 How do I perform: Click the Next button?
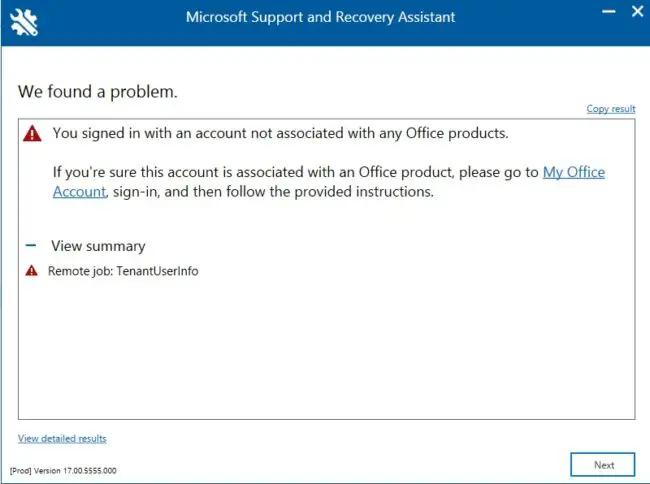[x=603, y=465]
